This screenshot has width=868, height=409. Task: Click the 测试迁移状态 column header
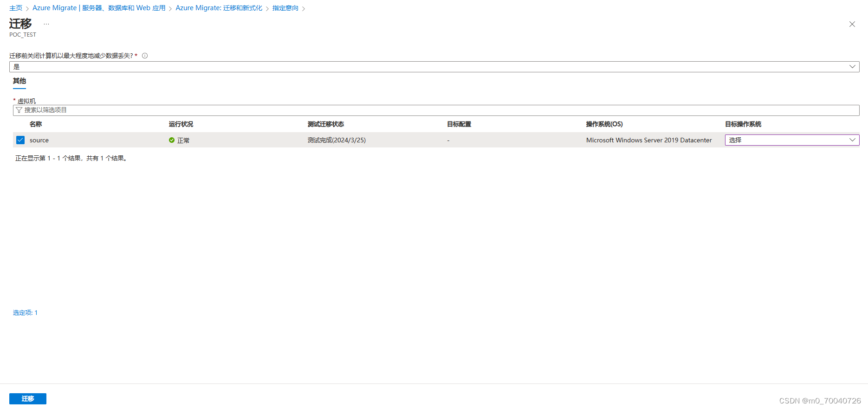pos(326,124)
